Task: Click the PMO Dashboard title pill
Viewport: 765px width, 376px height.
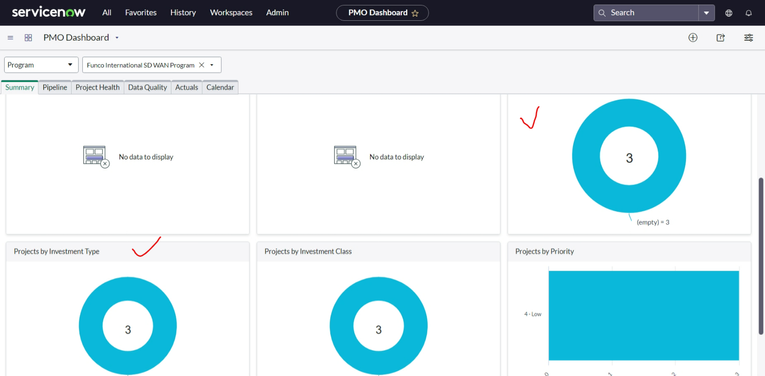Action: pyautogui.click(x=382, y=13)
